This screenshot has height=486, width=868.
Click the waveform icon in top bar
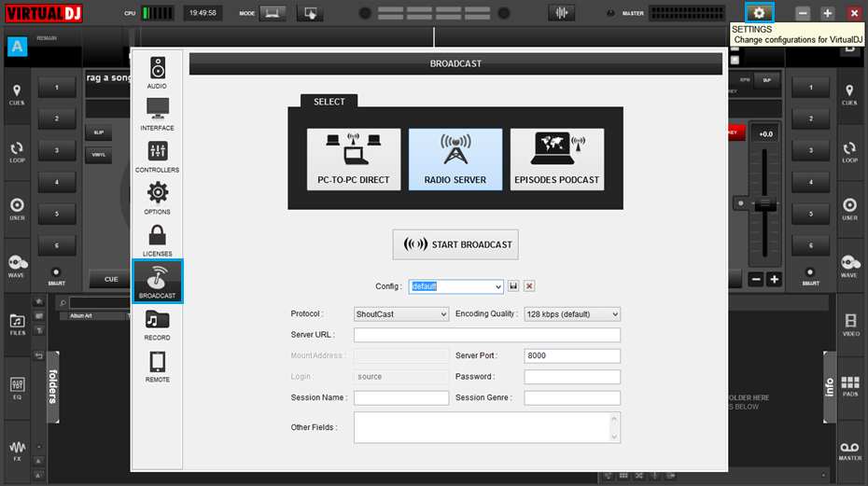pos(561,13)
